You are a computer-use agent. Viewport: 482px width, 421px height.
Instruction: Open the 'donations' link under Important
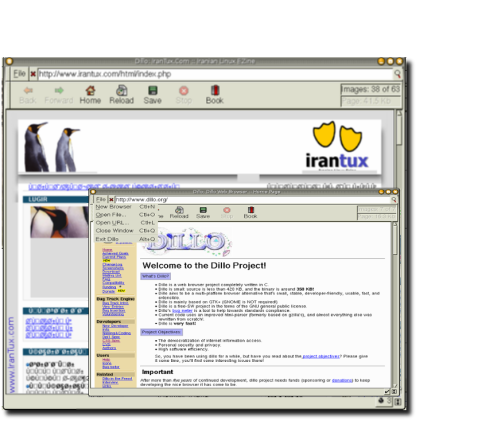342,380
